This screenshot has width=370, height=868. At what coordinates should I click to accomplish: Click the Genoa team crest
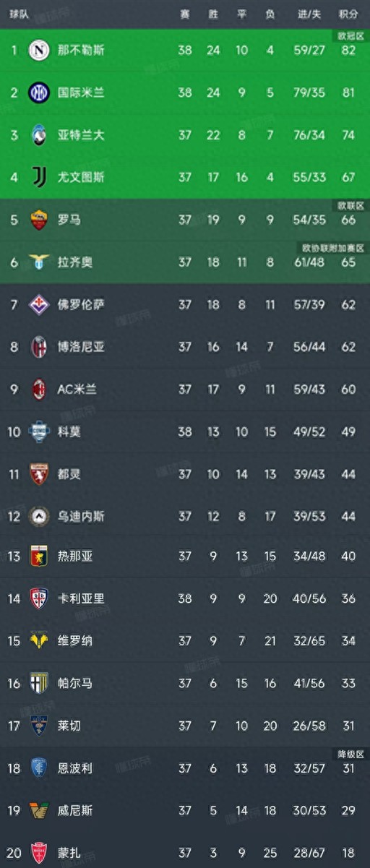[39, 557]
